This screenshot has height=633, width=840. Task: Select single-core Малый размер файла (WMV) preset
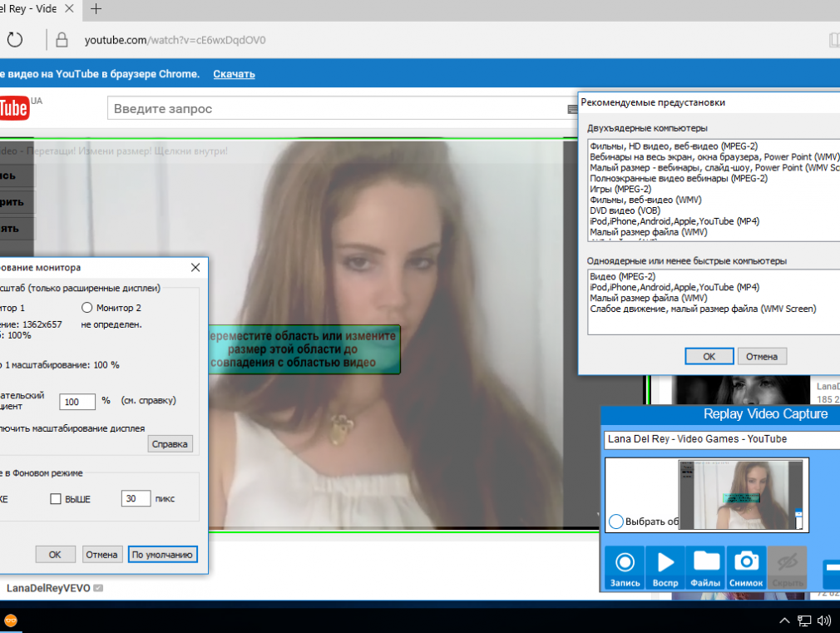(648, 298)
